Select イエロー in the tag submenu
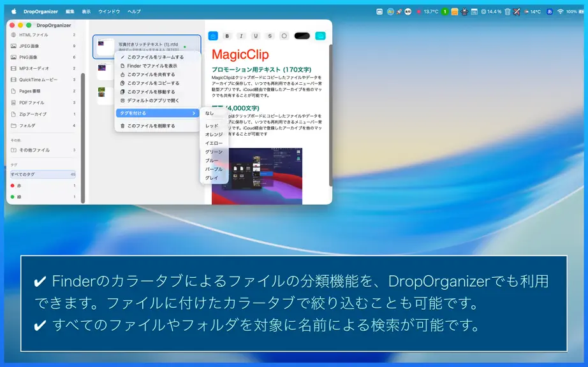The image size is (588, 367). point(214,143)
